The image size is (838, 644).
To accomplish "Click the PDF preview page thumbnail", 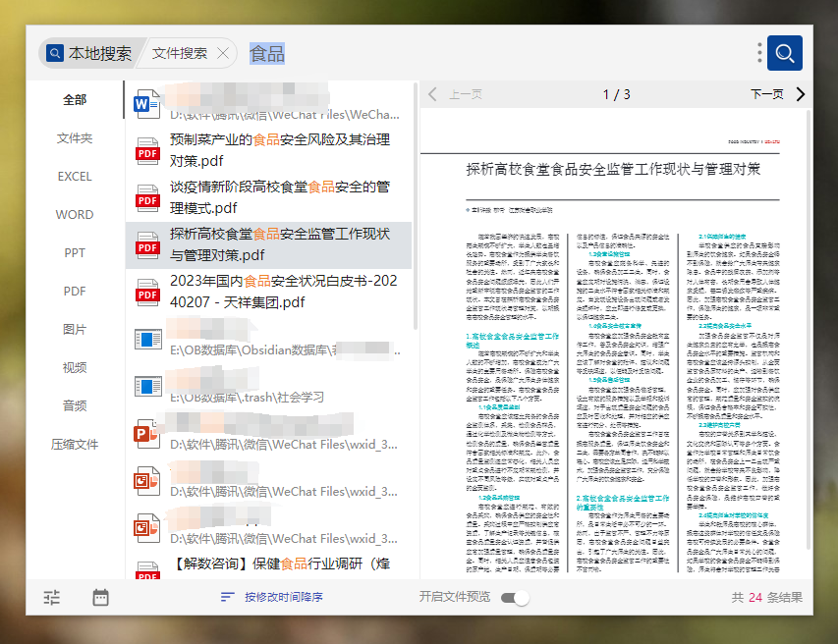I will [616, 345].
